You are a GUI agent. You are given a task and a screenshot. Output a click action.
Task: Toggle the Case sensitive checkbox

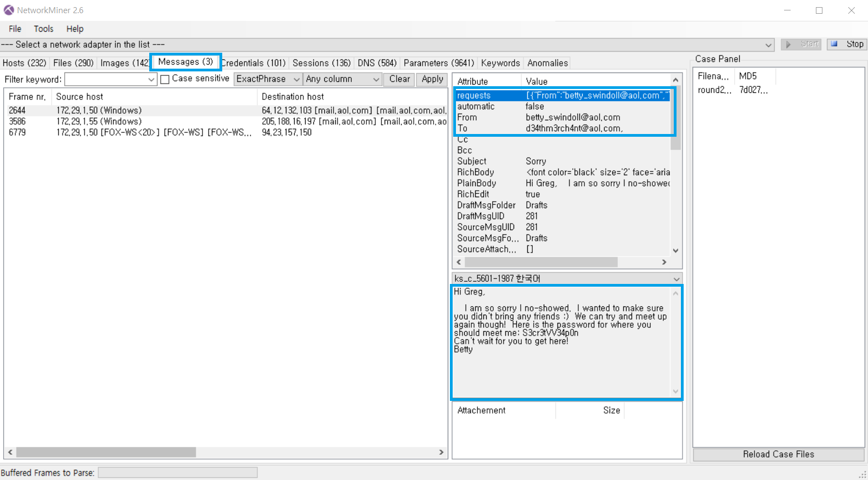coord(165,79)
